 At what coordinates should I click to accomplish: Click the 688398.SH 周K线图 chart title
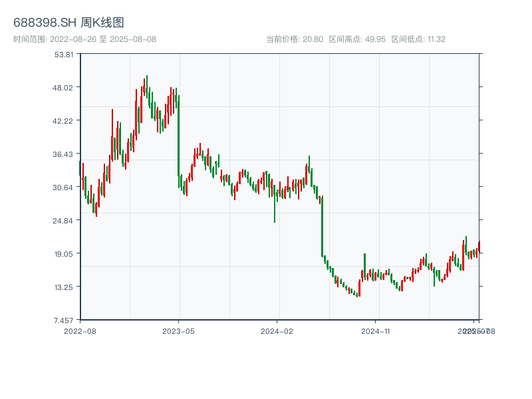coord(68,23)
